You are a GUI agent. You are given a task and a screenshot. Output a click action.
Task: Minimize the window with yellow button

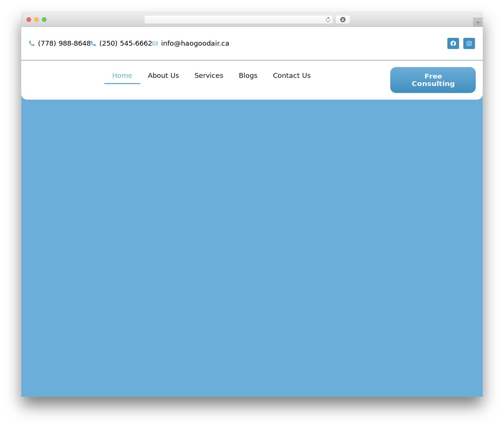[37, 20]
